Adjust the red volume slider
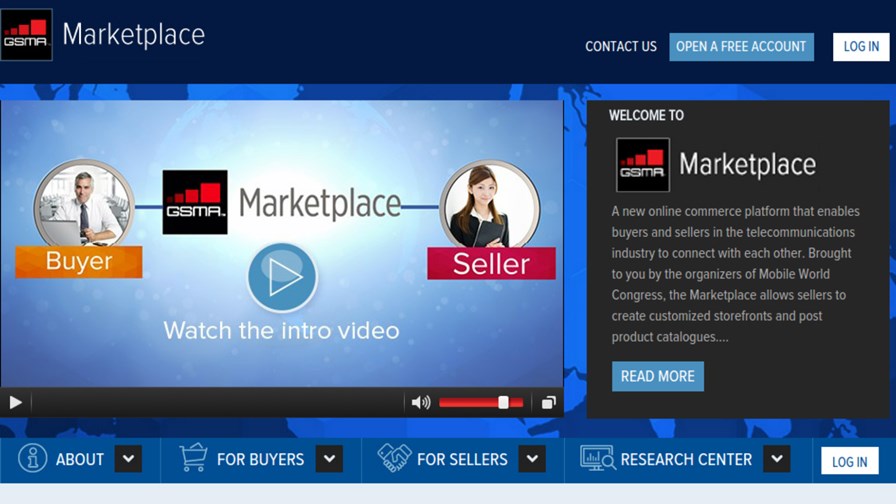This screenshot has height=504, width=896. tap(481, 403)
